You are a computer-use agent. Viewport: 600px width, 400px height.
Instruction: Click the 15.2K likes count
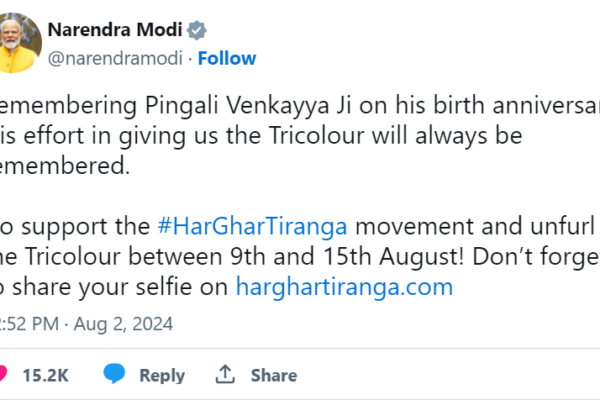tap(46, 375)
